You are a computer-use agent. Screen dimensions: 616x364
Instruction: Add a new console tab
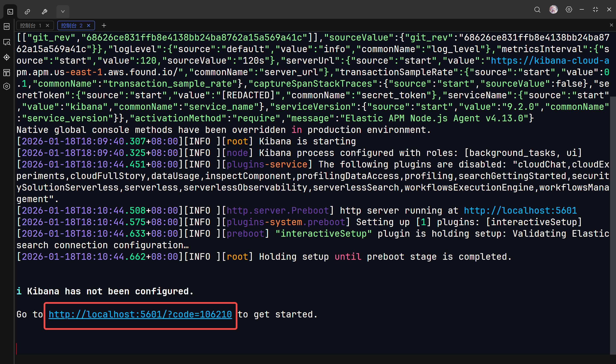104,25
